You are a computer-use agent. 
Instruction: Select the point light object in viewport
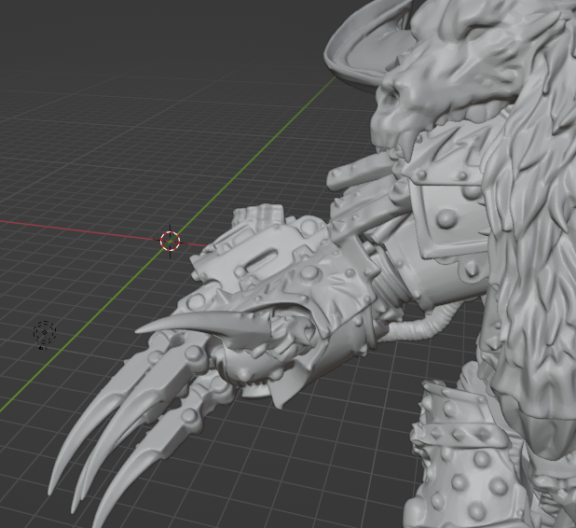click(44, 332)
